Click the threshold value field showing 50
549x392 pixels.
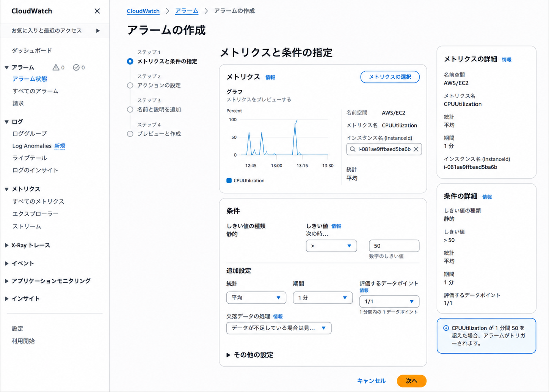point(394,246)
